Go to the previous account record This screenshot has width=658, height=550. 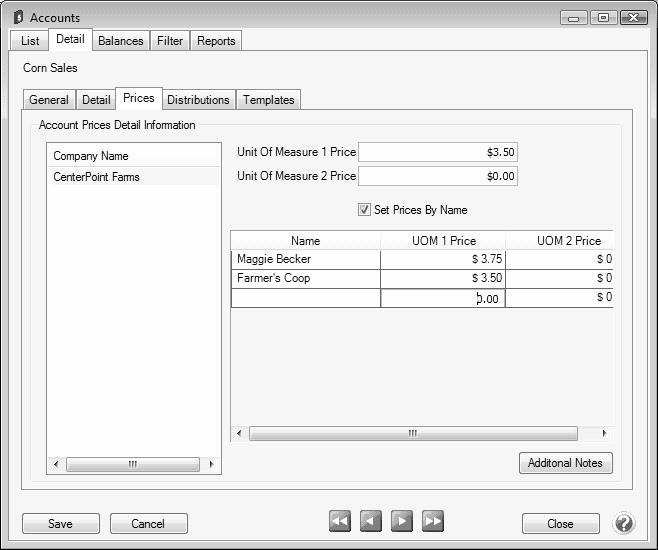[371, 521]
